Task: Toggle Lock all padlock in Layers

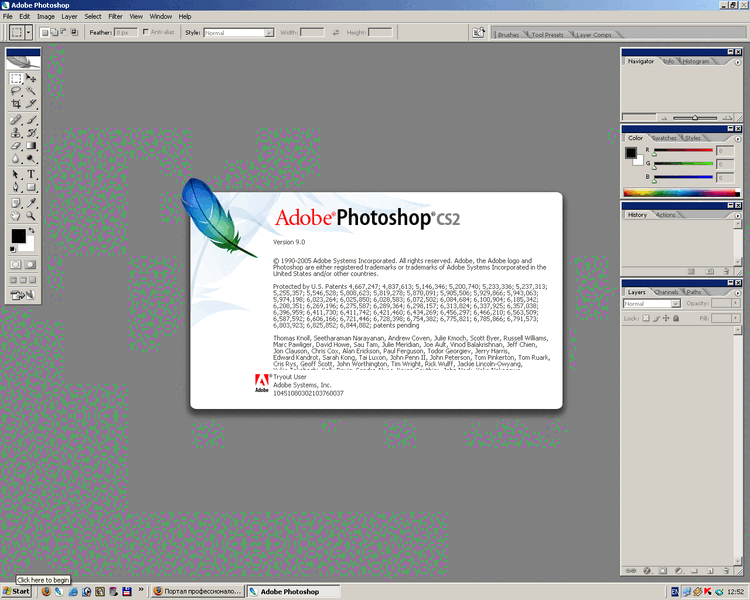Action: point(676,318)
